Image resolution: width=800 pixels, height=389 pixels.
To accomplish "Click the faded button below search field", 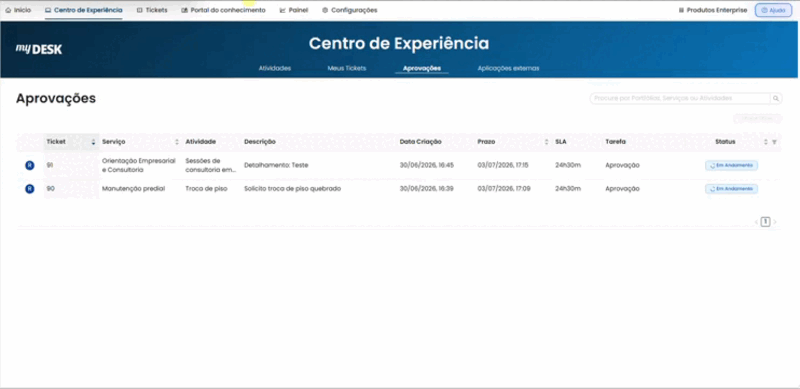I will 757,118.
